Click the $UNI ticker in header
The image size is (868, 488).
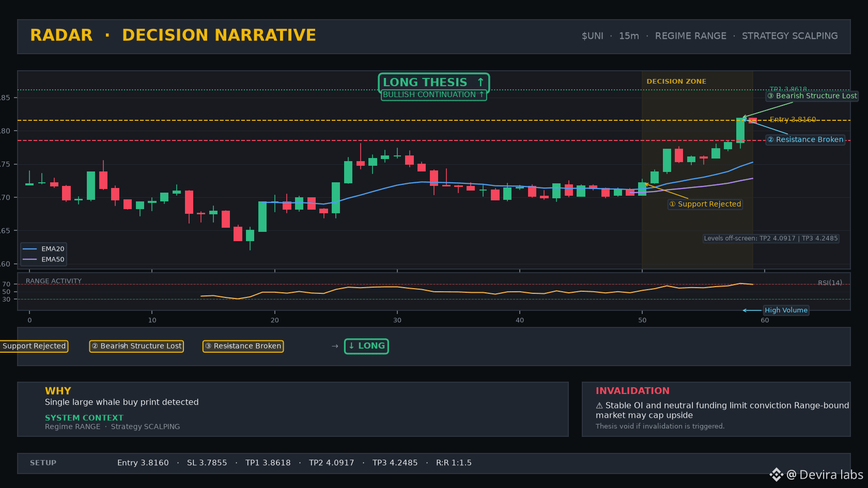coord(592,36)
